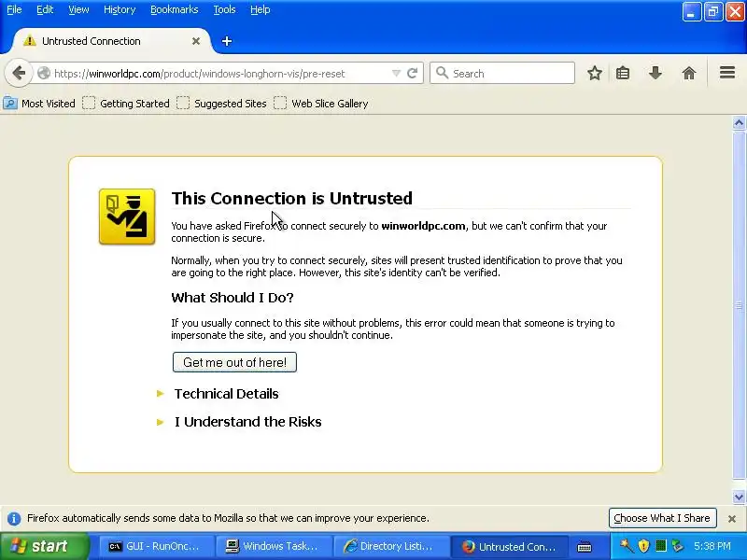Open the URL history dropdown arrow
This screenshot has width=747, height=560.
click(396, 74)
